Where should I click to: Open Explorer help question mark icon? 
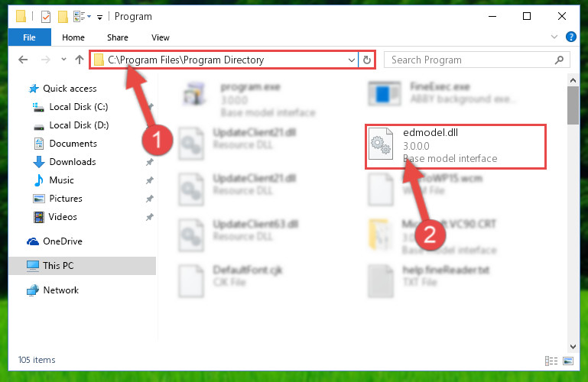[570, 37]
